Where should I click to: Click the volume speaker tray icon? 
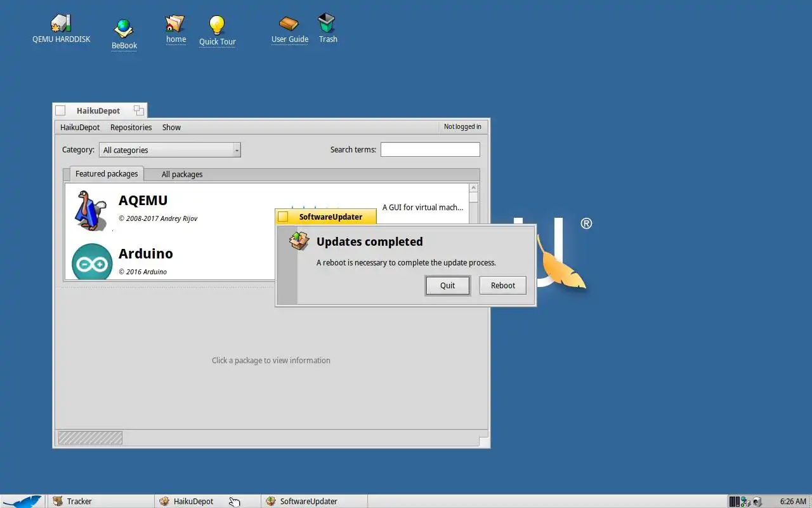coord(757,501)
